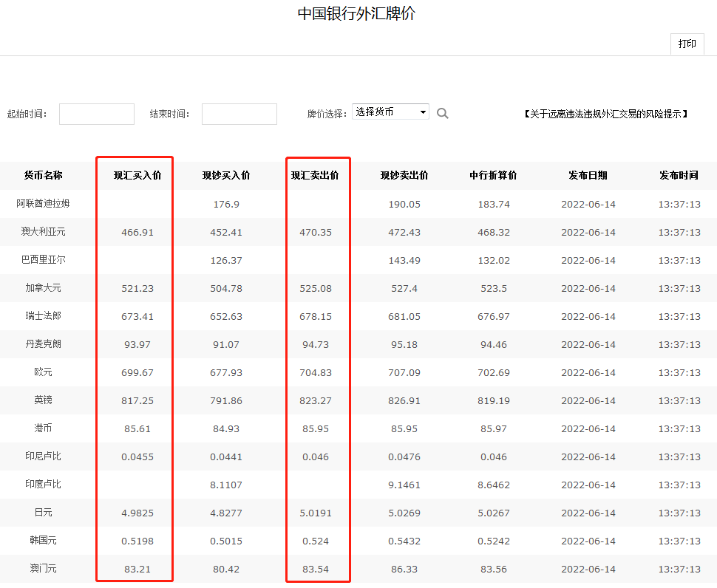The width and height of the screenshot is (717, 588).
Task: Select the 现钞卖出价 column header
Action: pos(404,176)
